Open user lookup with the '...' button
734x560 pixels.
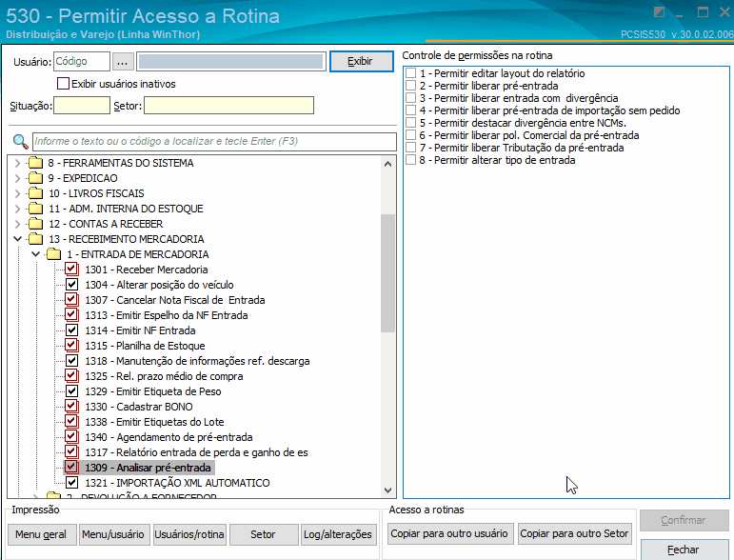[x=123, y=61]
